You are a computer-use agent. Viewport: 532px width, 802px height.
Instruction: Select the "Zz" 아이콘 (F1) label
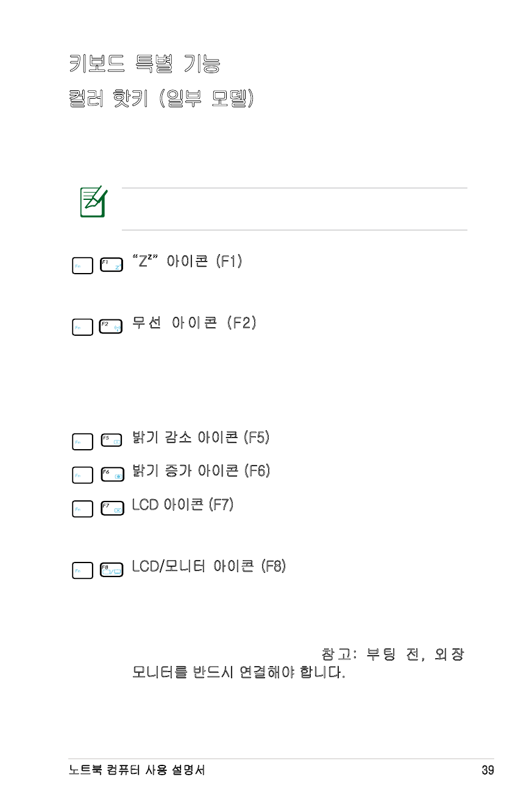click(187, 261)
